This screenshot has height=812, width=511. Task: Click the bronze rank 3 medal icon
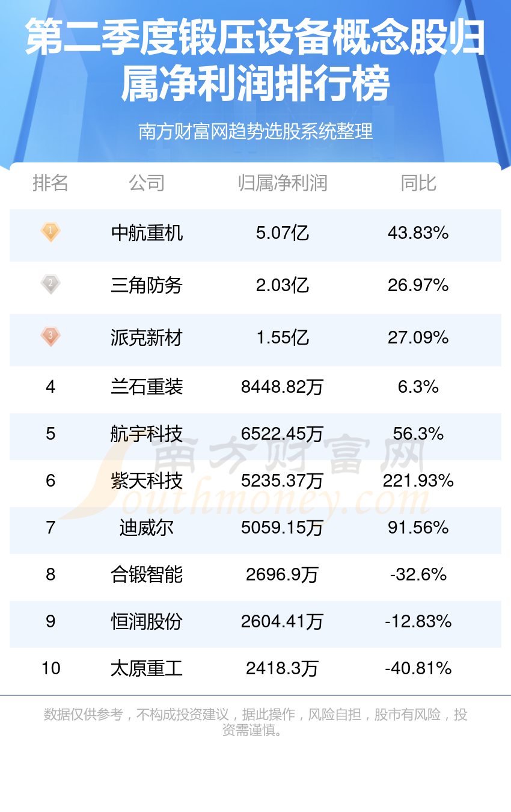tap(50, 336)
